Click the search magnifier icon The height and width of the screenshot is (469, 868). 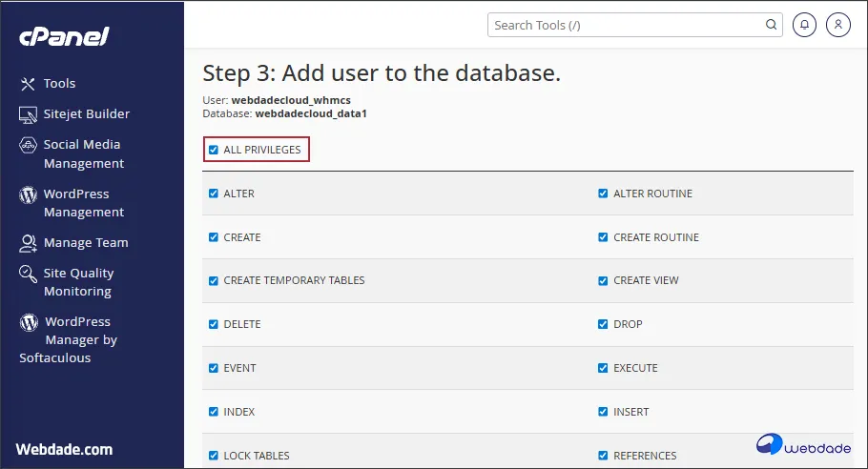[x=771, y=25]
